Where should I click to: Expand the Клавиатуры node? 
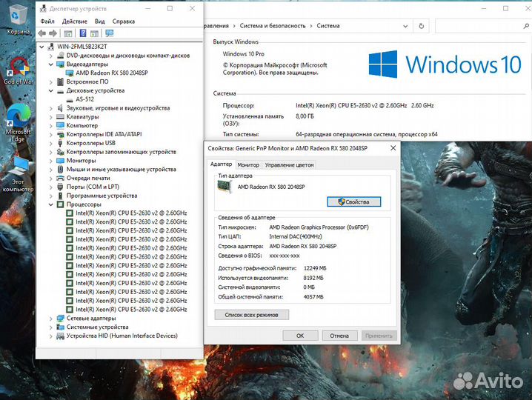51,117
